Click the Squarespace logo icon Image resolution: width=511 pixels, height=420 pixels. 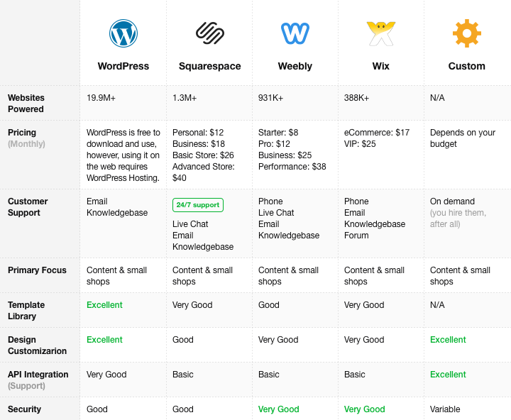click(209, 33)
